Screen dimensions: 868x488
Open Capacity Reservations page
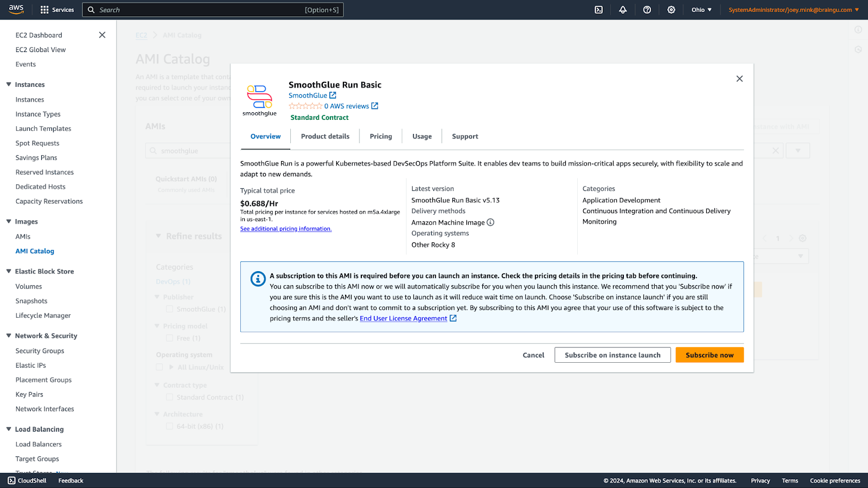click(x=49, y=202)
